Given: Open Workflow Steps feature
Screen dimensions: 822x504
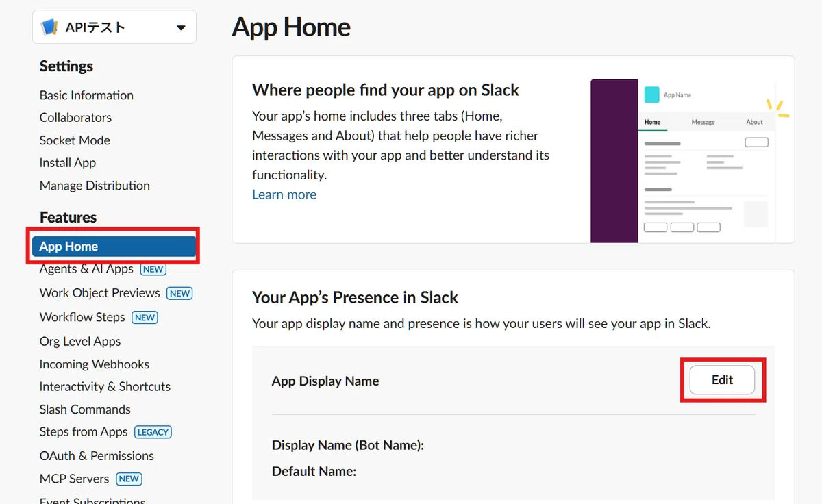Looking at the screenshot, I should point(82,317).
